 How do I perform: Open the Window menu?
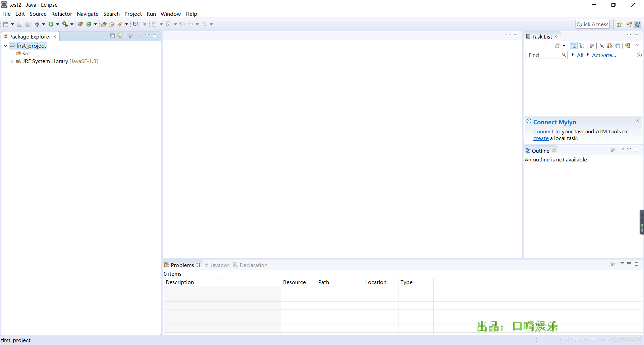click(x=171, y=14)
